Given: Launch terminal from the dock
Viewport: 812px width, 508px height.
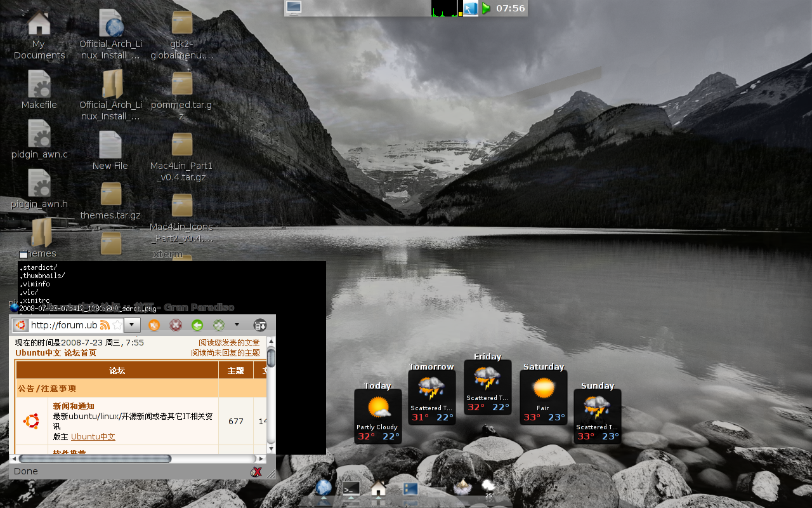Looking at the screenshot, I should tap(351, 488).
